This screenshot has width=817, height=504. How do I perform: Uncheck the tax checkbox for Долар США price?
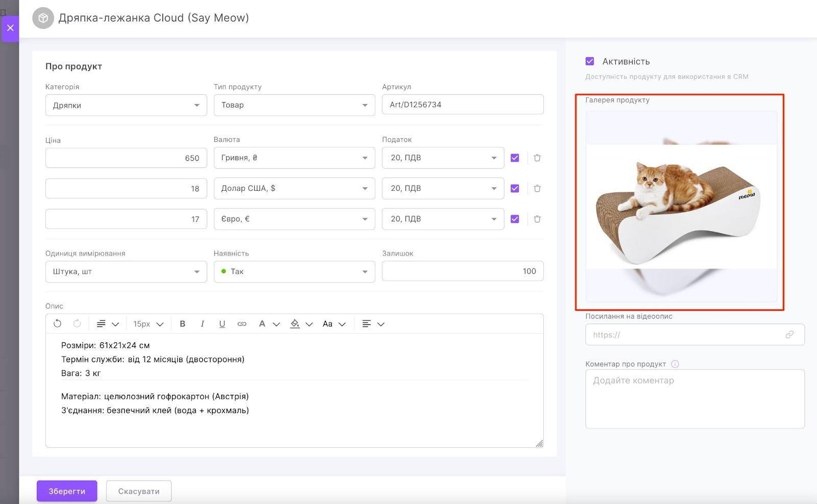(515, 189)
